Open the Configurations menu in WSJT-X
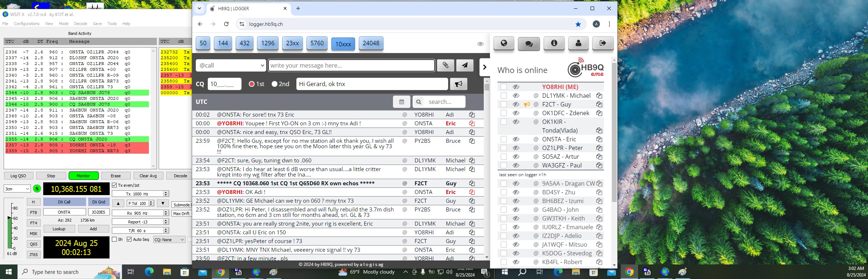 (x=27, y=24)
